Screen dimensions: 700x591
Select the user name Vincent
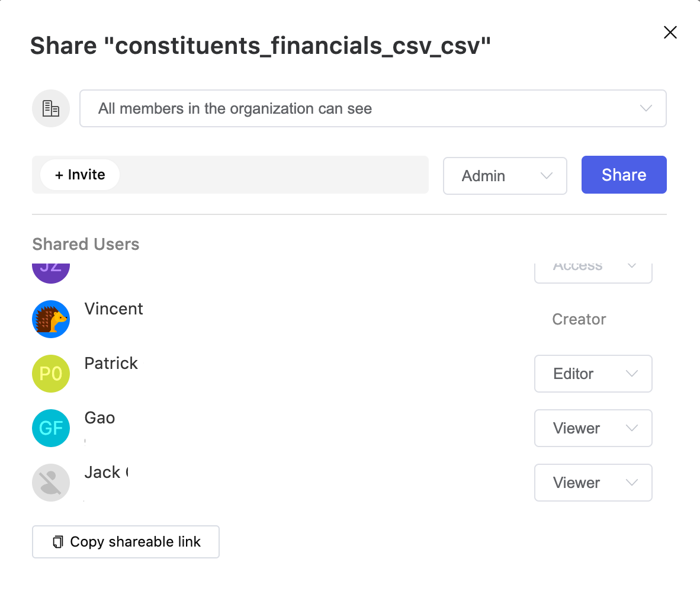pos(114,309)
